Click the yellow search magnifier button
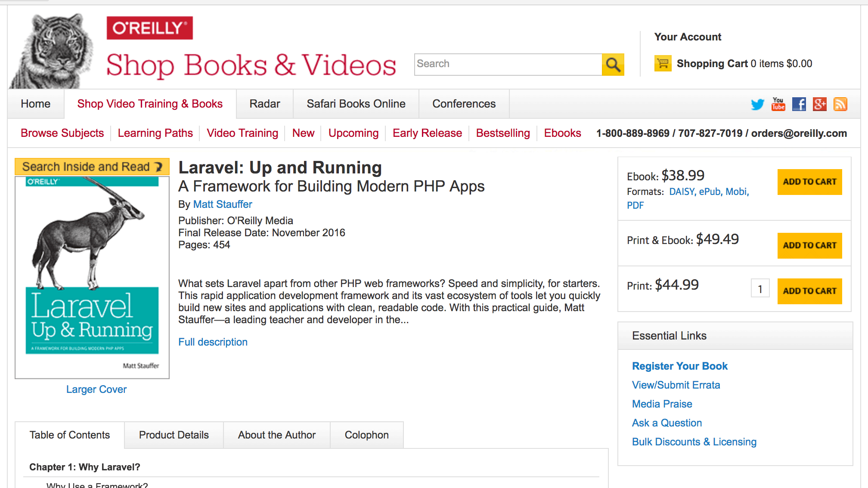Screen dimensions: 868x488 pyautogui.click(x=613, y=65)
